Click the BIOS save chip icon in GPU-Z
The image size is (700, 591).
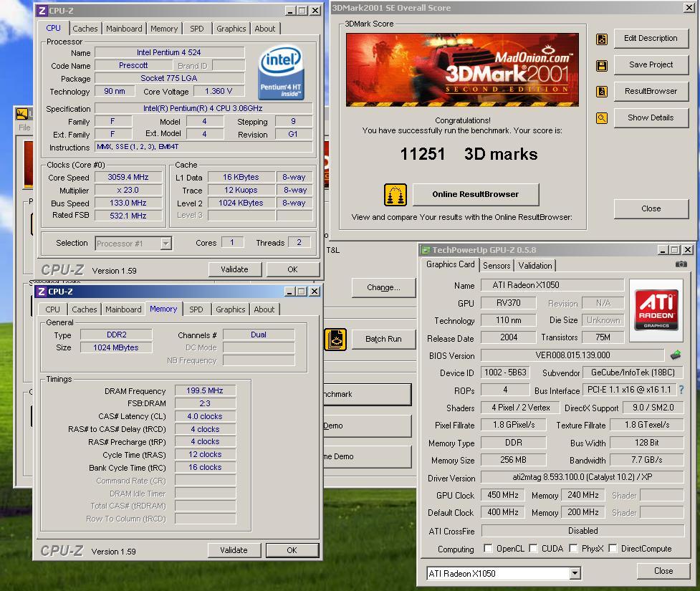676,355
